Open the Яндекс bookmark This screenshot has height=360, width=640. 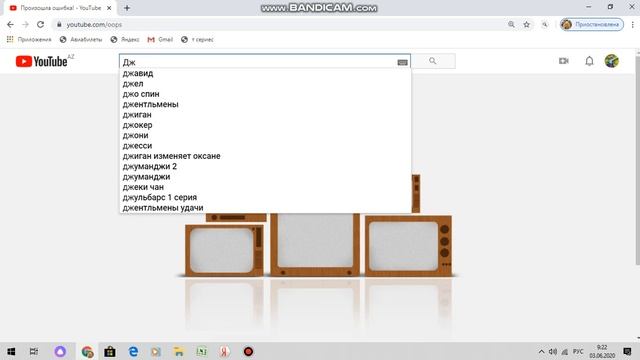[x=125, y=40]
